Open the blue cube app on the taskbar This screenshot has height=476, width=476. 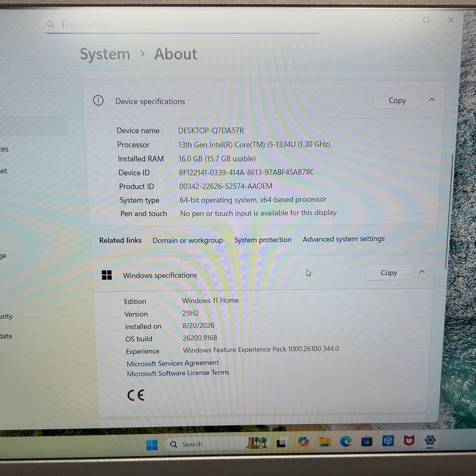click(388, 441)
